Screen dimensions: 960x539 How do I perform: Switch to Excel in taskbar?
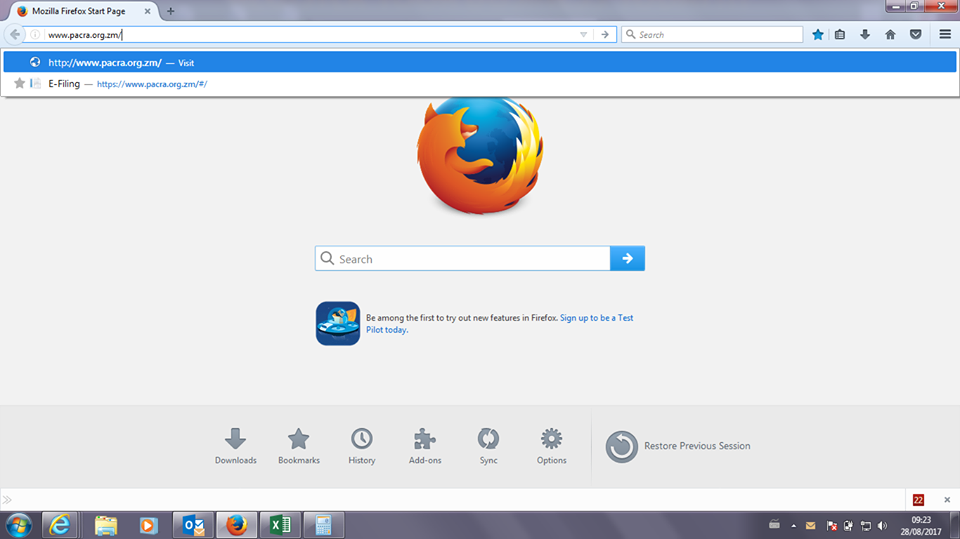280,526
